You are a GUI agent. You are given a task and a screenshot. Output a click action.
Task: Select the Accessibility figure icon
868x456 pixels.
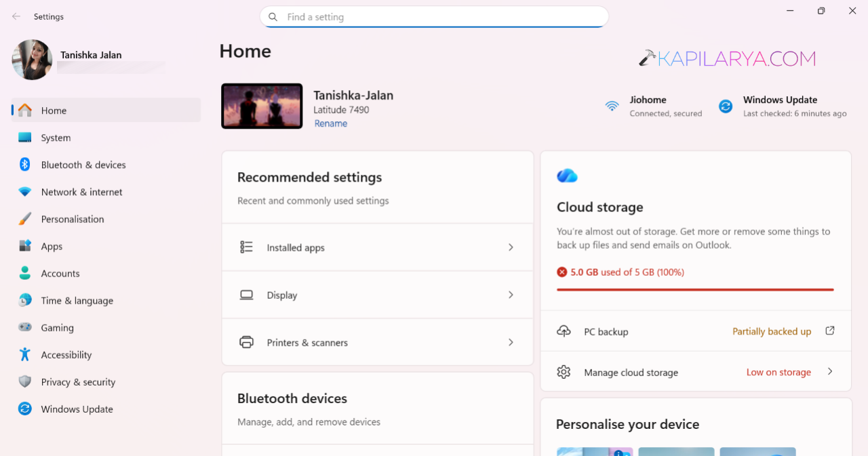click(x=25, y=354)
